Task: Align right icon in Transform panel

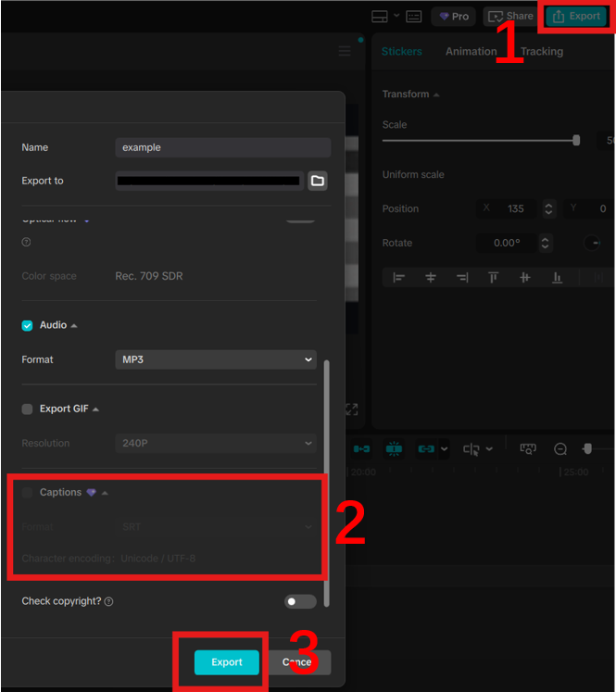Action: pos(462,277)
